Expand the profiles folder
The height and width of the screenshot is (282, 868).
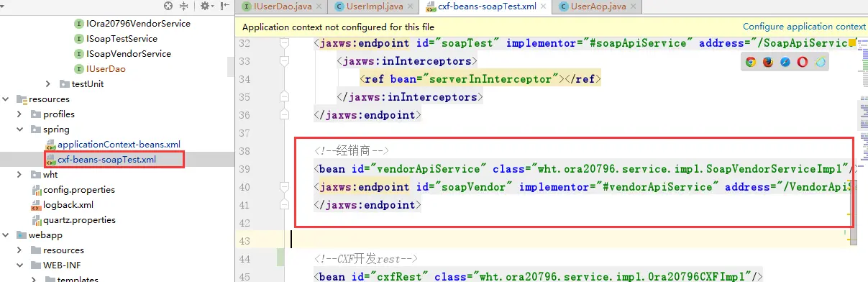tap(19, 114)
